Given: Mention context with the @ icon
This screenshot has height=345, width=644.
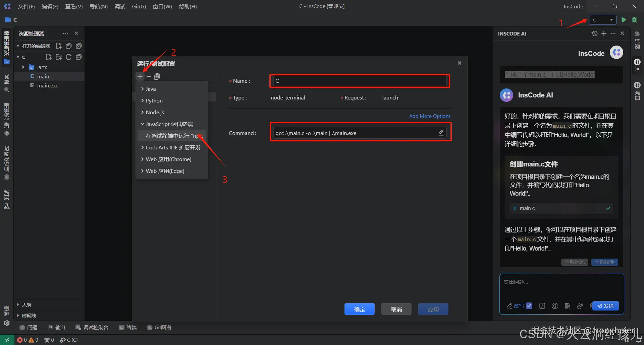Looking at the screenshot, I should (555, 306).
